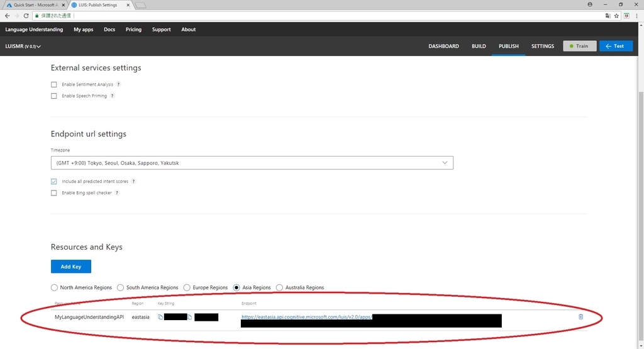Copy the second key string icon

(190, 317)
